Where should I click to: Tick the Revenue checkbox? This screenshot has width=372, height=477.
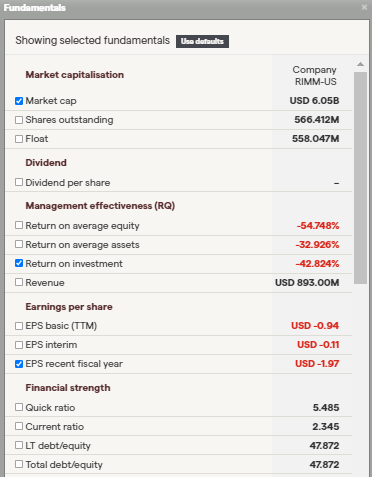[19, 282]
